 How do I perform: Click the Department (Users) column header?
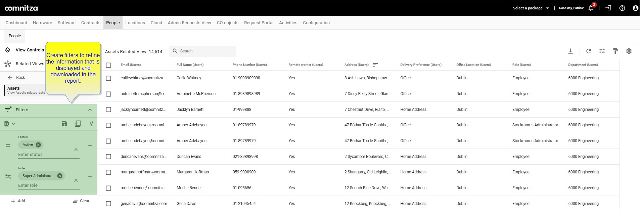coord(583,65)
